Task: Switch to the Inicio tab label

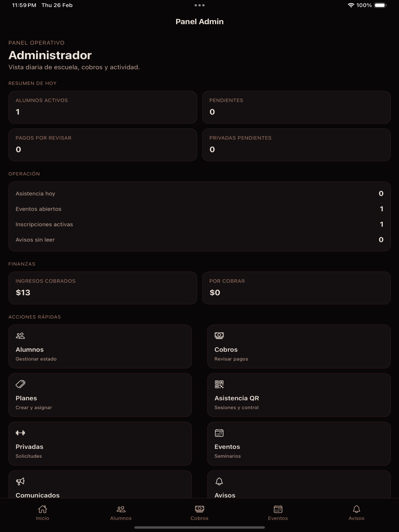Action: tap(43, 518)
